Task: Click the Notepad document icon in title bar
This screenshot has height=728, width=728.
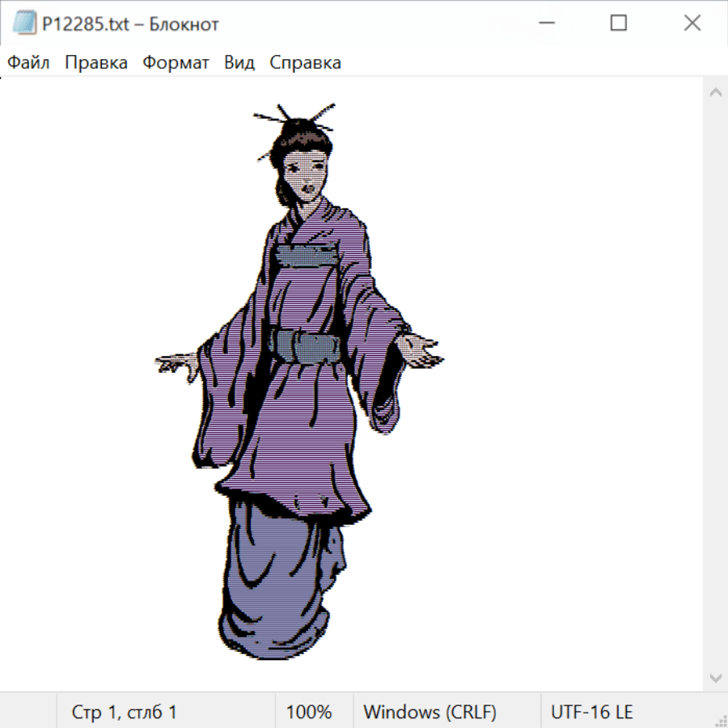Action: 23,24
